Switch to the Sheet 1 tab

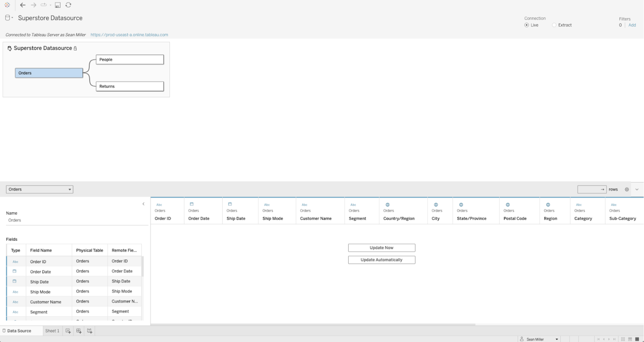point(52,331)
